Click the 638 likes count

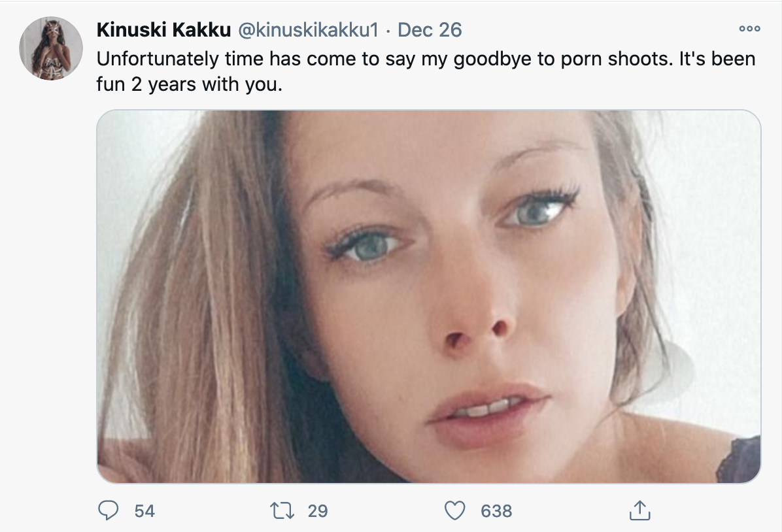(496, 511)
